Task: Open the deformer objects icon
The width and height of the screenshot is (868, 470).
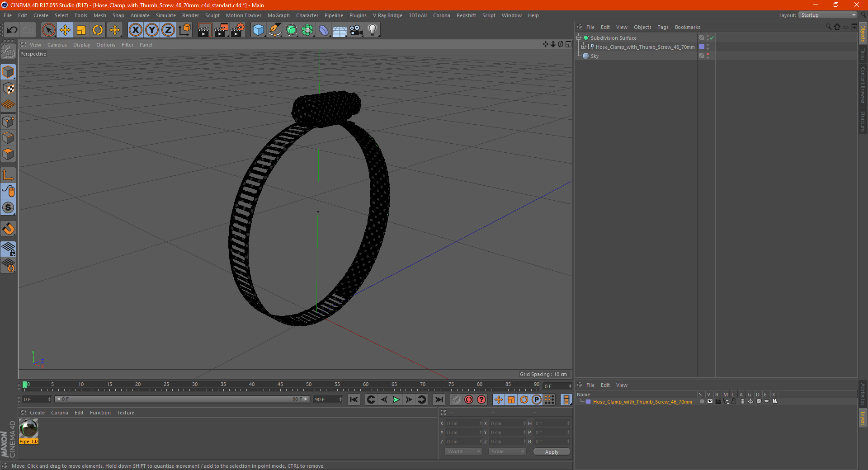Action: 324,30
